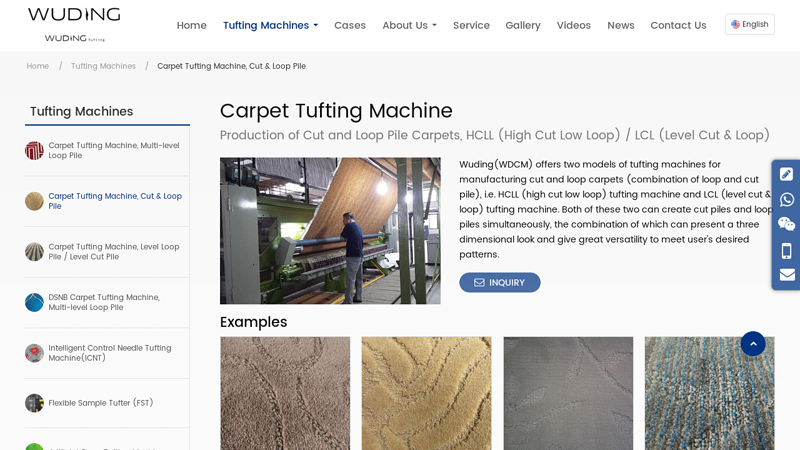Open the Videos page
The image size is (800, 450).
click(x=573, y=25)
